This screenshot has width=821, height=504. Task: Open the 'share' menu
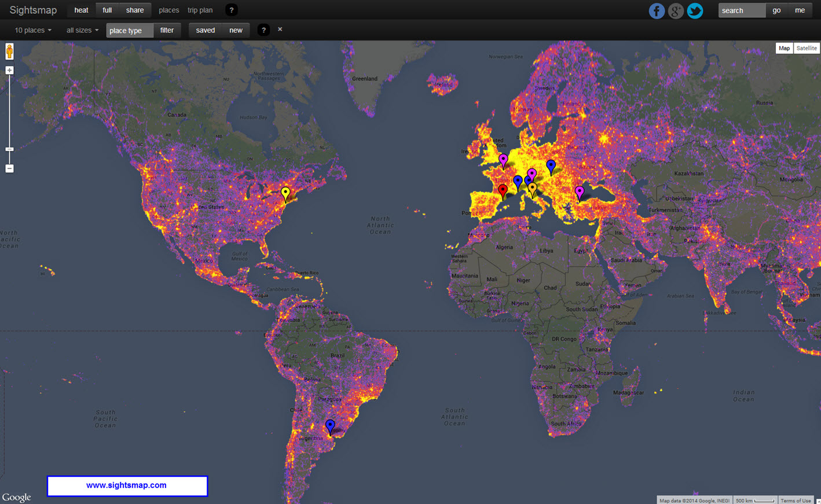(135, 10)
